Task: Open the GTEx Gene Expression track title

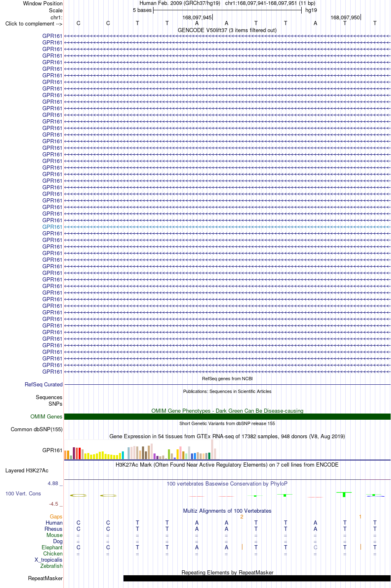Action: click(227, 436)
